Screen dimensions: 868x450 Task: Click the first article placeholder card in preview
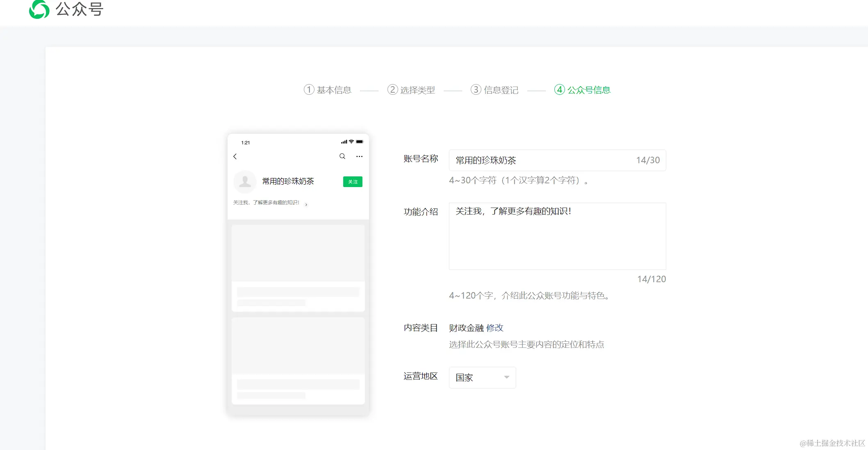click(298, 267)
